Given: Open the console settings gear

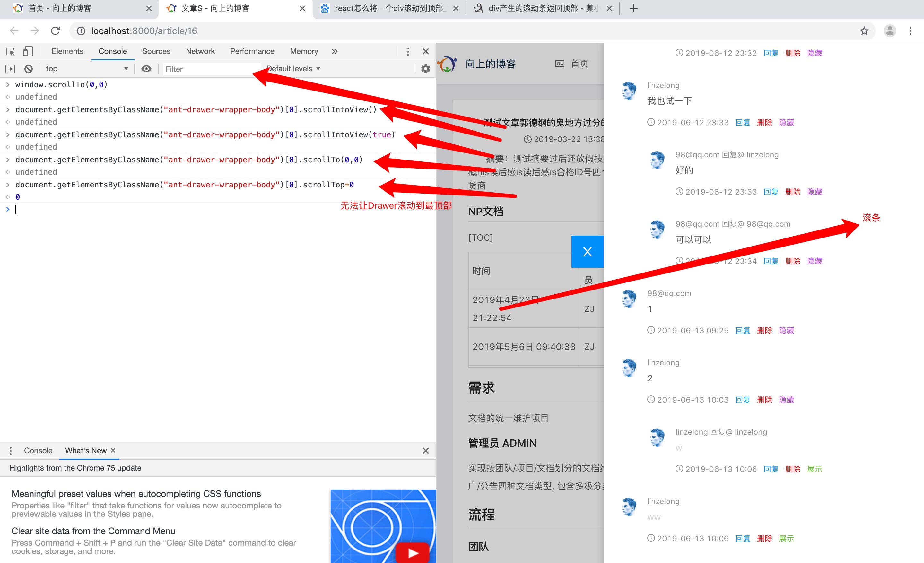Looking at the screenshot, I should [x=425, y=69].
